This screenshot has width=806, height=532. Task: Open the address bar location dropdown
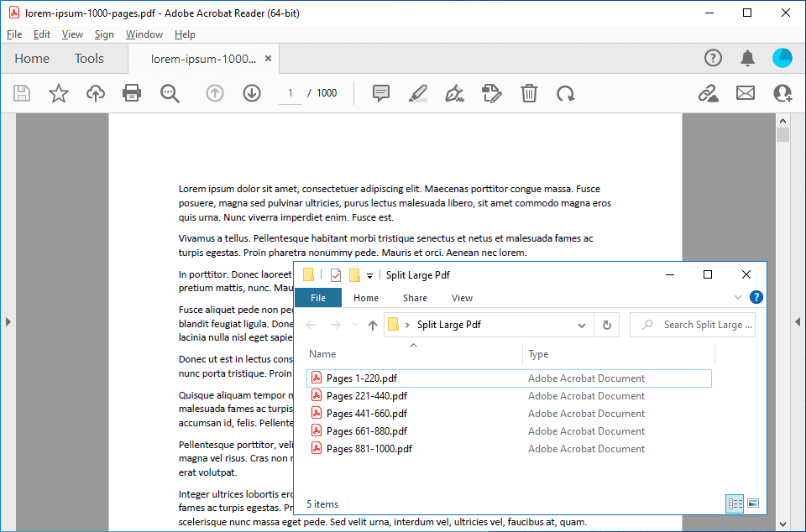point(581,325)
